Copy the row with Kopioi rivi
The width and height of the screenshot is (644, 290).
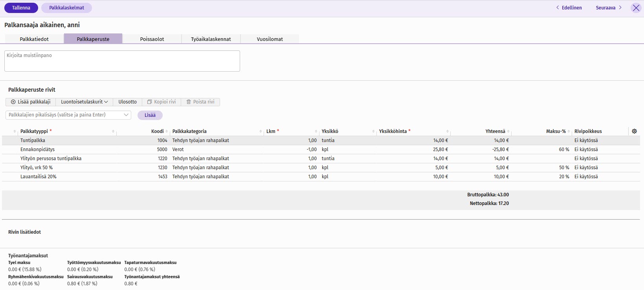coord(161,102)
